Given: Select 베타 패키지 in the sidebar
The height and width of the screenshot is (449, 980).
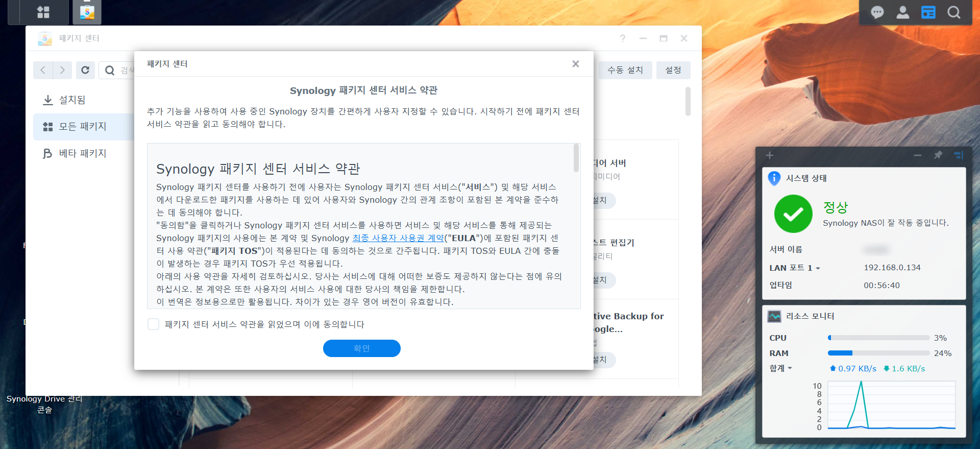Looking at the screenshot, I should click(84, 153).
